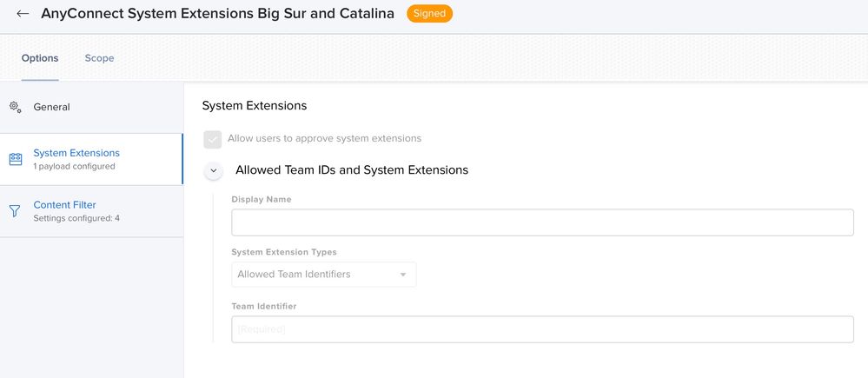
Task: Open the General payload section
Action: 91,108
